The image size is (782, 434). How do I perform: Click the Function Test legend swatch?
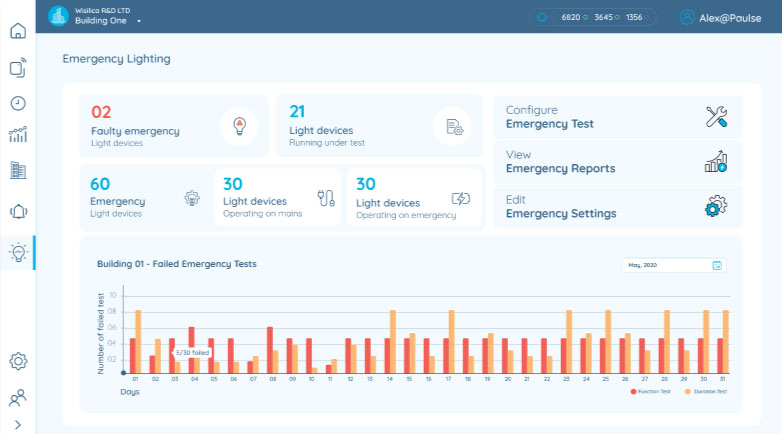tap(633, 392)
